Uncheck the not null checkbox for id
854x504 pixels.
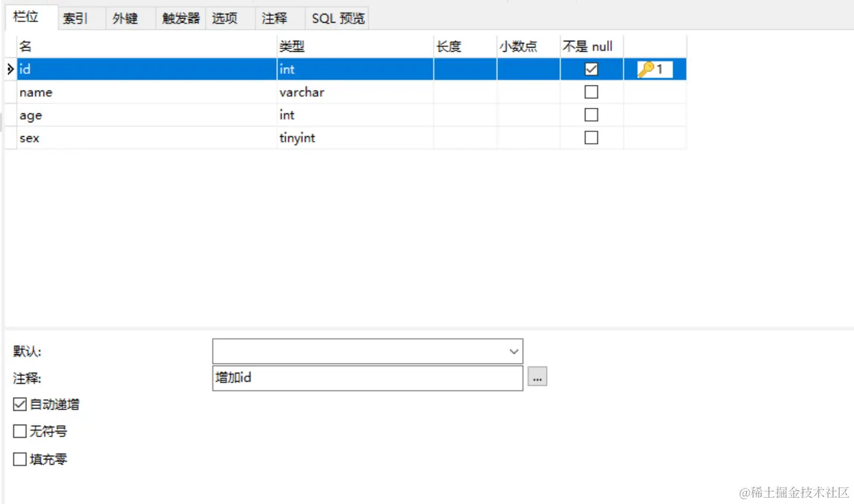(591, 69)
